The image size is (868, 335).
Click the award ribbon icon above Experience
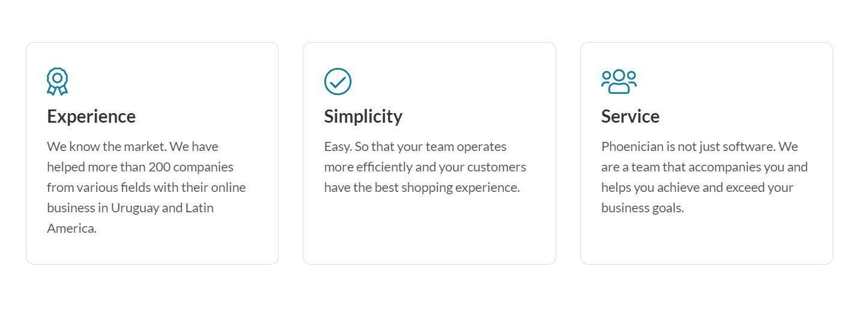(57, 81)
